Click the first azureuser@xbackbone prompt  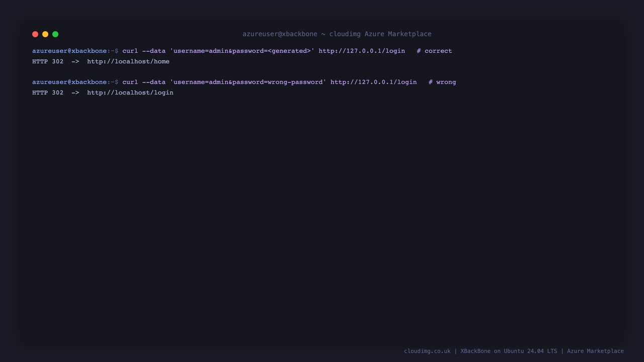tap(69, 51)
